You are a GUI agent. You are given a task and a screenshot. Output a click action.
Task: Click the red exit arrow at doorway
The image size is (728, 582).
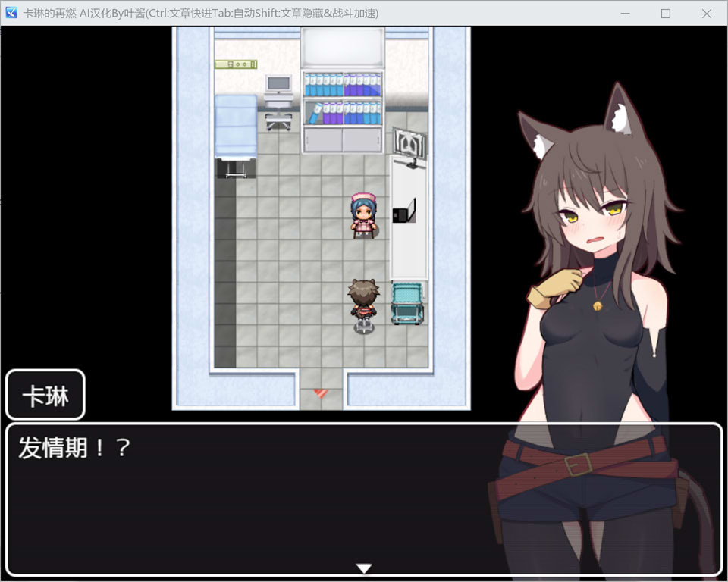320,393
